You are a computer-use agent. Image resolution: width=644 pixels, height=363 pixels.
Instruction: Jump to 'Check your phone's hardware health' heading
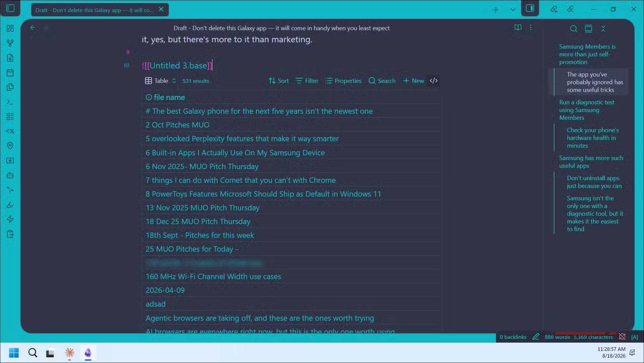592,138
